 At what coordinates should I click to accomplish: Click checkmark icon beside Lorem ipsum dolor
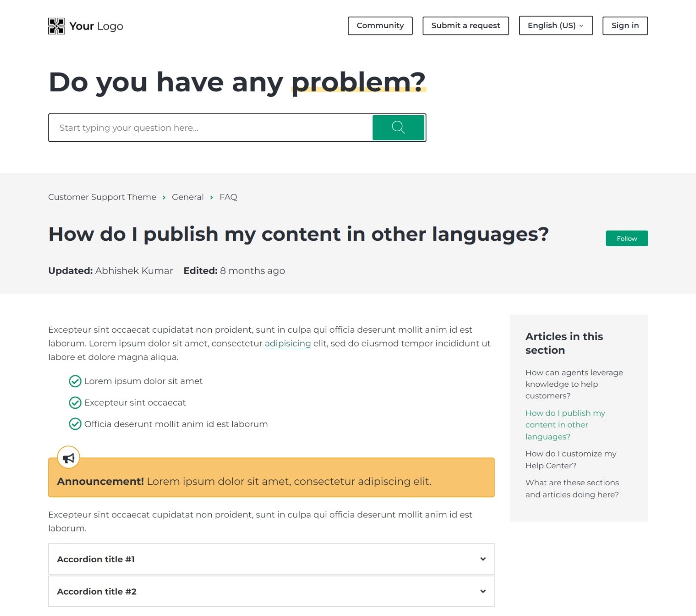pos(75,381)
